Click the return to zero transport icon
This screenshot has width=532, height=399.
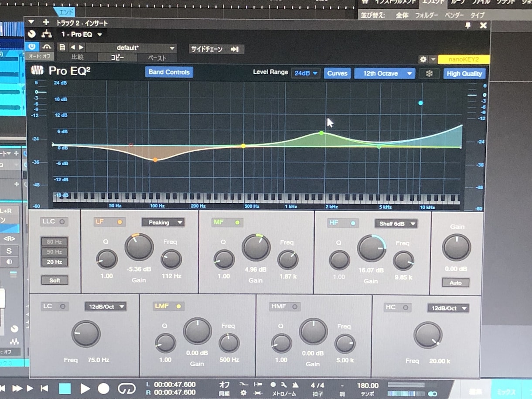(x=44, y=388)
